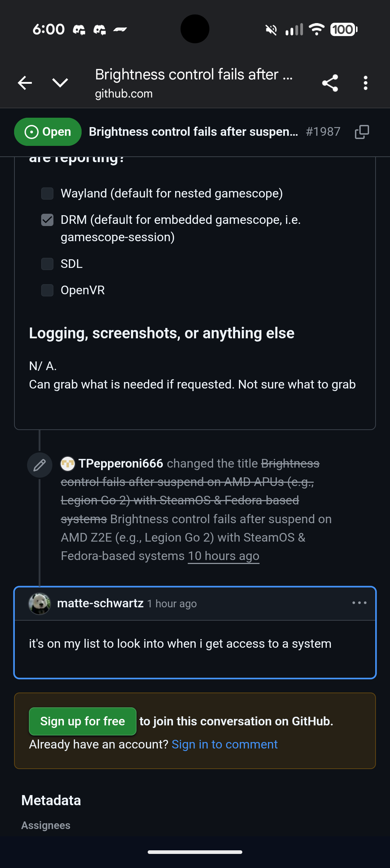Open TPepperoni666's avatar
The width and height of the screenshot is (390, 868).
click(68, 464)
